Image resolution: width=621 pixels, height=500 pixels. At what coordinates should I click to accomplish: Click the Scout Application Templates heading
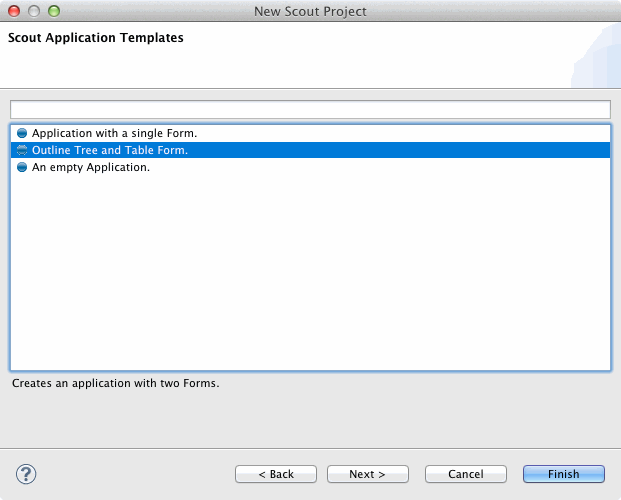coord(96,39)
